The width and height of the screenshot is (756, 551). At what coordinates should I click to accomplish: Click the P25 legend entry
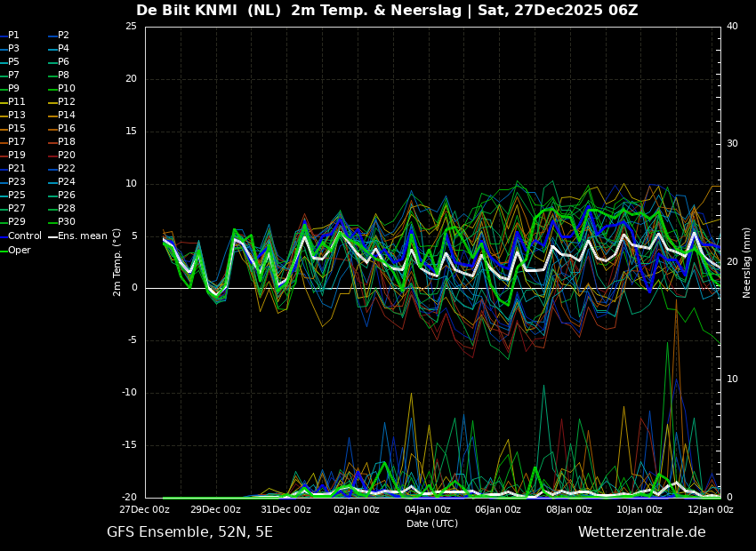16,196
